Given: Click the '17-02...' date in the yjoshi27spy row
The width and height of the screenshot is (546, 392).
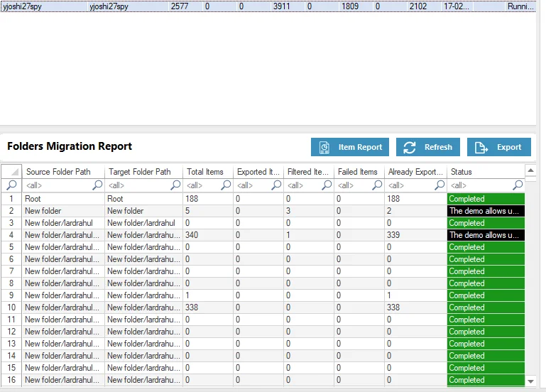Looking at the screenshot, I should tap(456, 6).
